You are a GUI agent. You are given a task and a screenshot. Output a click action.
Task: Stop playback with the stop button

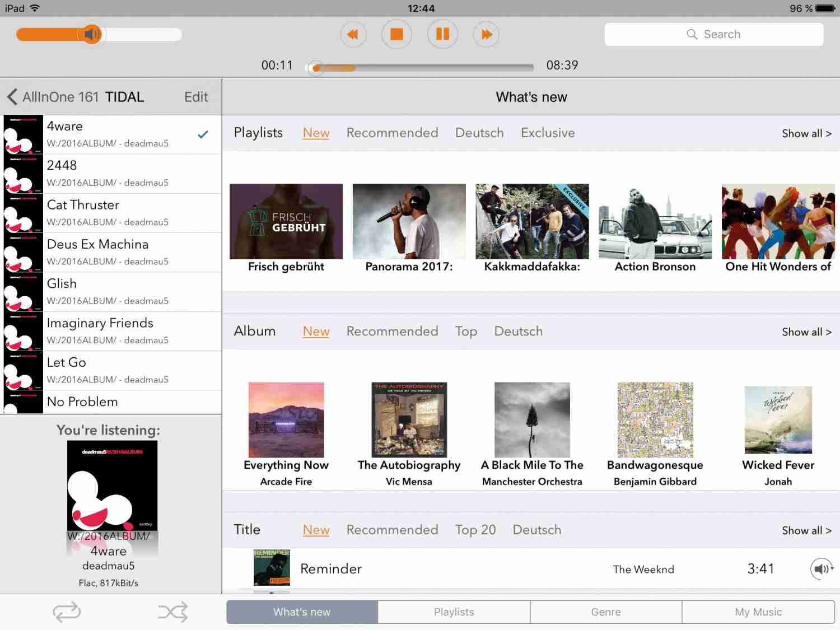(x=396, y=35)
